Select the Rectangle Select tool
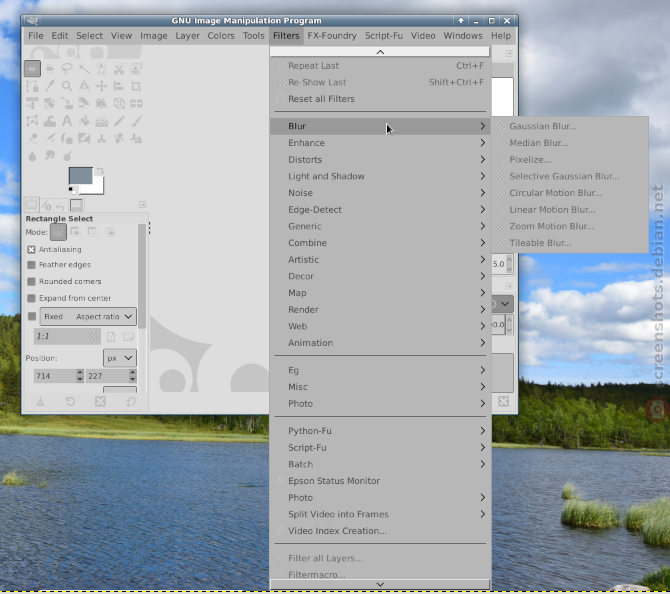 point(32,68)
